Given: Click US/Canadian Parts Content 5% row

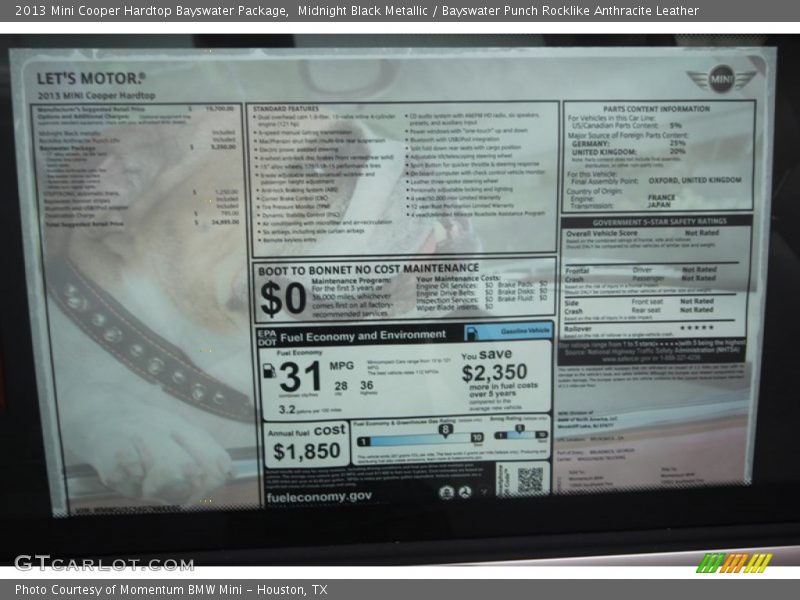Looking at the screenshot, I should point(627,126).
